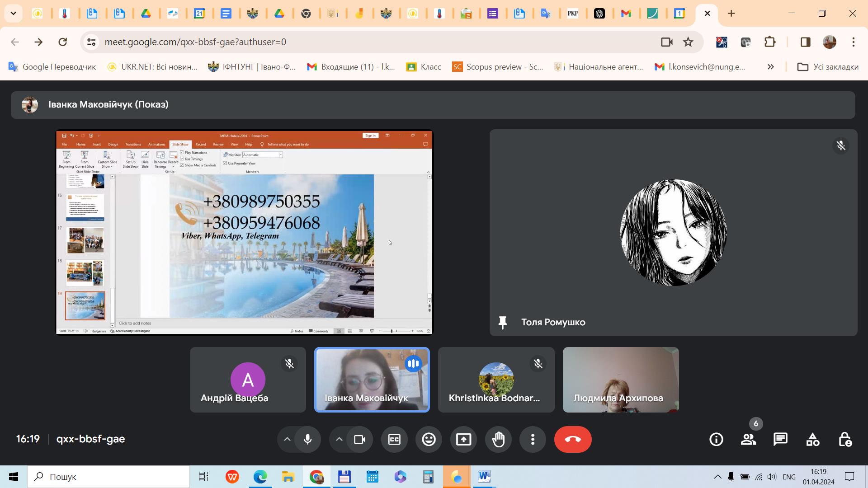Image resolution: width=868 pixels, height=488 pixels.
Task: Open Word from the Windows taskbar
Action: click(x=484, y=477)
